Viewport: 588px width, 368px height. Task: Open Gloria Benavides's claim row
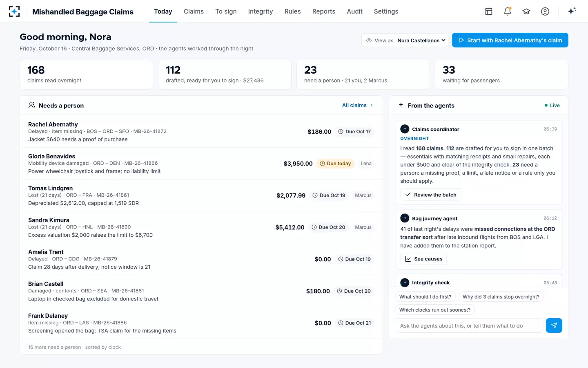pos(201,164)
